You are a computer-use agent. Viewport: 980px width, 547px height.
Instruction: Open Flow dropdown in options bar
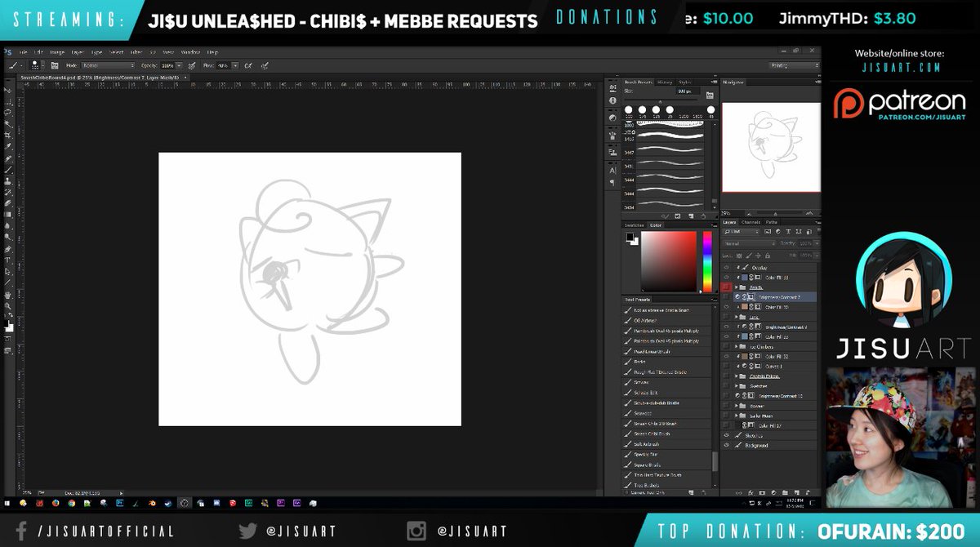(x=236, y=65)
